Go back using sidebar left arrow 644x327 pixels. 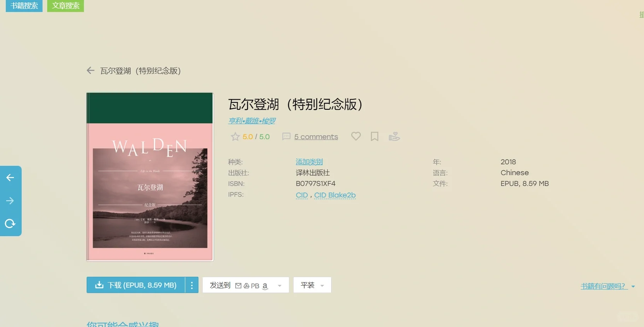pos(10,177)
